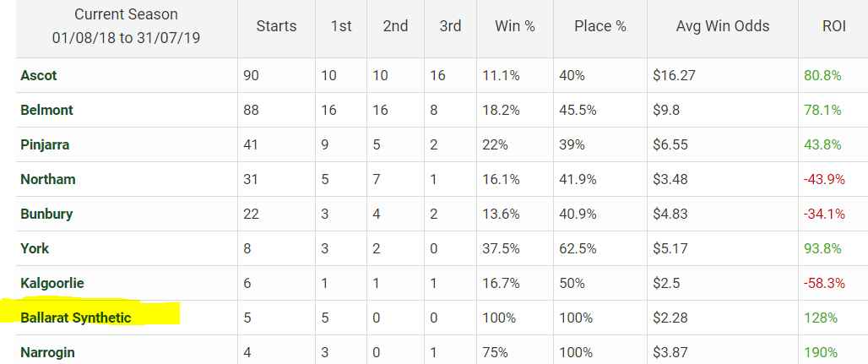
Task: Sort by the 2nd column header
Action: coord(395,26)
